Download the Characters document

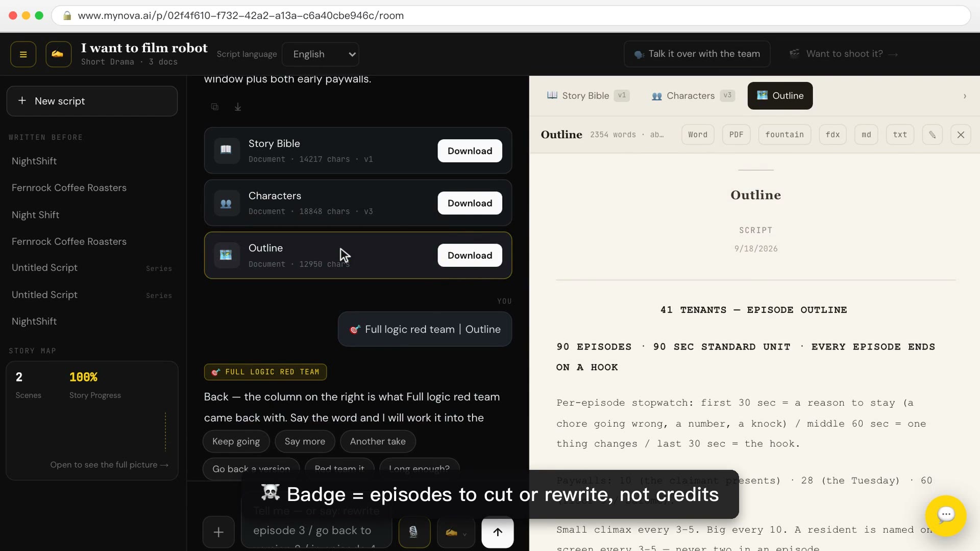tap(470, 203)
